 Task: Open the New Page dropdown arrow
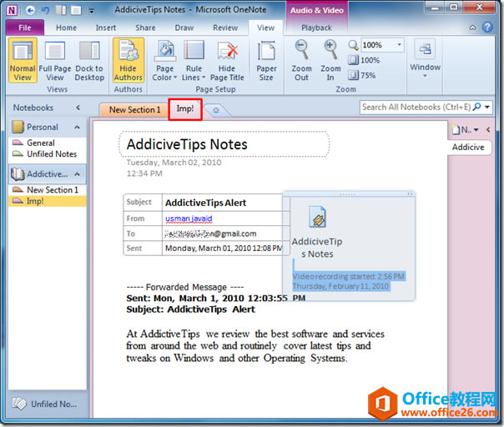(476, 129)
